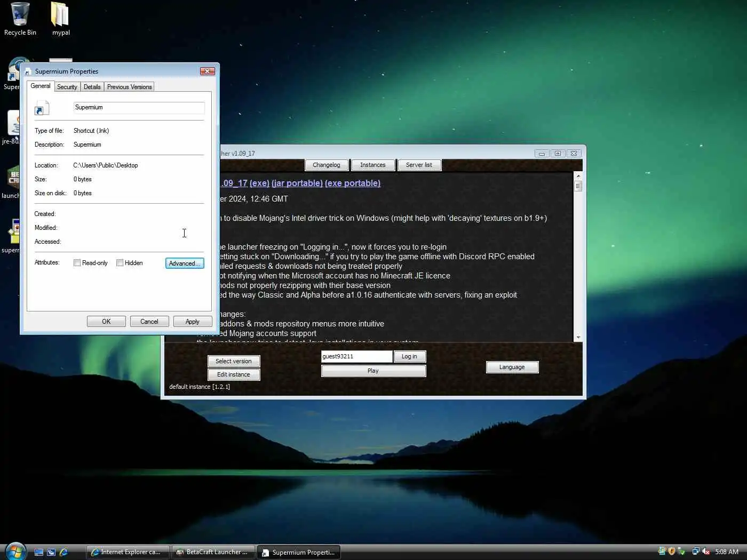Viewport: 747px width, 560px height.
Task: Launch Internet Explorer from quick launch
Action: click(x=63, y=552)
